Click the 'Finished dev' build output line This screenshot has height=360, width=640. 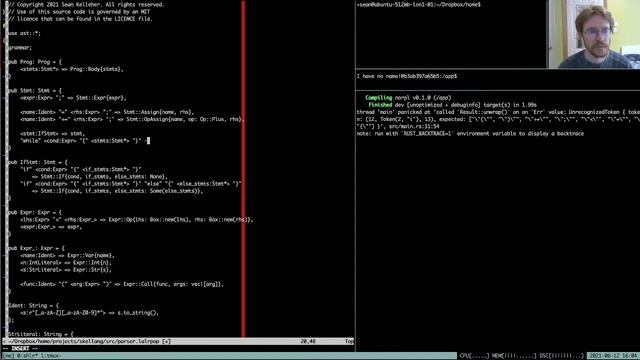coord(452,105)
